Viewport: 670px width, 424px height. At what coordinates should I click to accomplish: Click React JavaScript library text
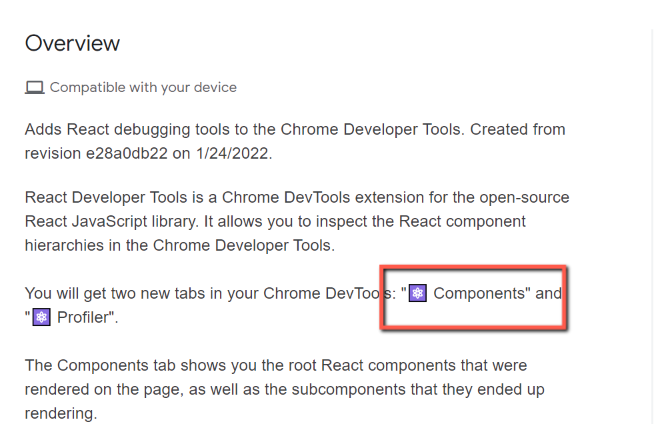coord(112,222)
